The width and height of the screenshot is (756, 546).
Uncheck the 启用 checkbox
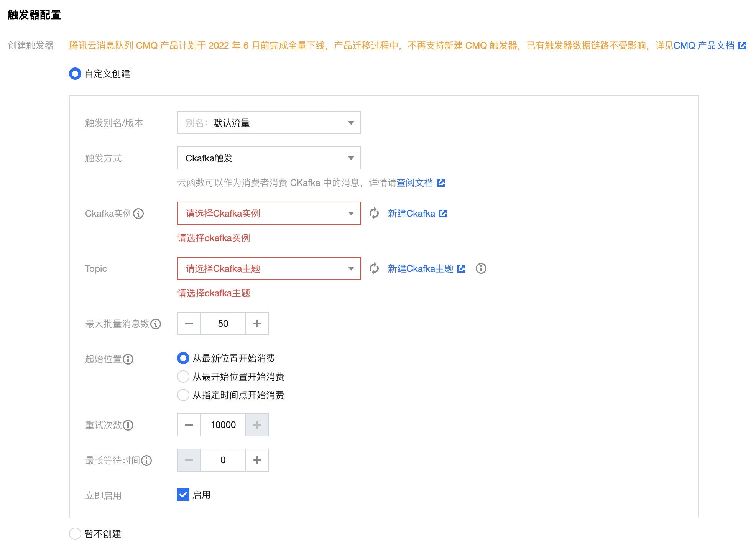183,495
